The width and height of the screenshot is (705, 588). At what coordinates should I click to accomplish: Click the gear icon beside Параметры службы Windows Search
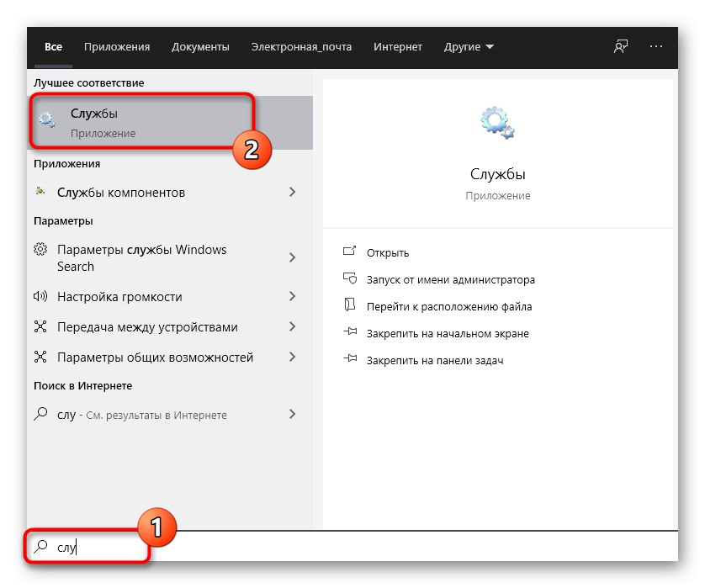pos(40,249)
